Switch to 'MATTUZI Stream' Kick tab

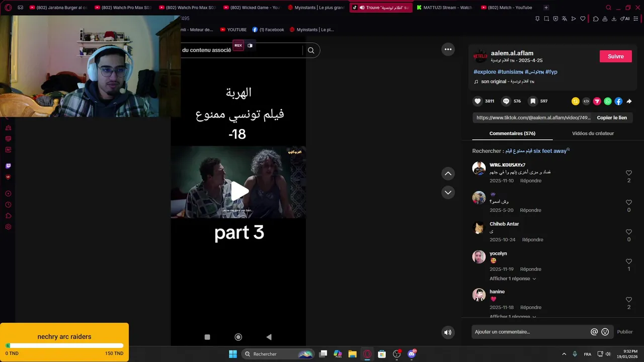(x=444, y=8)
